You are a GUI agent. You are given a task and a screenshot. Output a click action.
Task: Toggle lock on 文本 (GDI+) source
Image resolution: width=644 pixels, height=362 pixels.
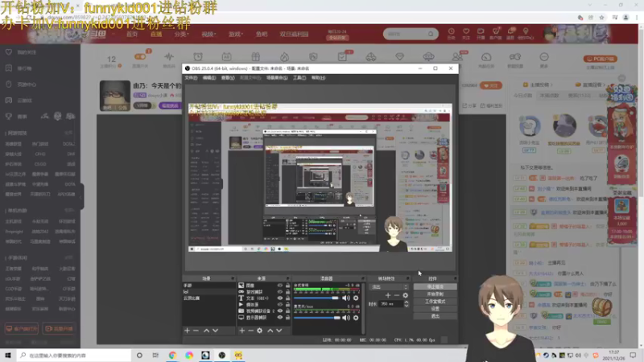[287, 298]
